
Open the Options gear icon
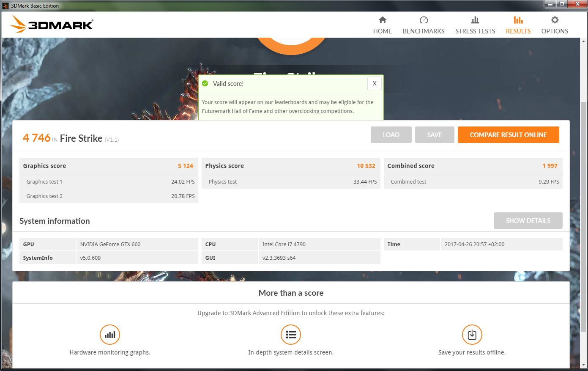click(x=555, y=20)
